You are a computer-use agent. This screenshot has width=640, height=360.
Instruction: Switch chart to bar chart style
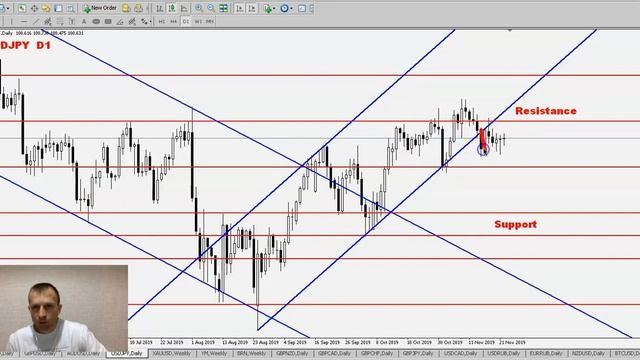point(160,8)
